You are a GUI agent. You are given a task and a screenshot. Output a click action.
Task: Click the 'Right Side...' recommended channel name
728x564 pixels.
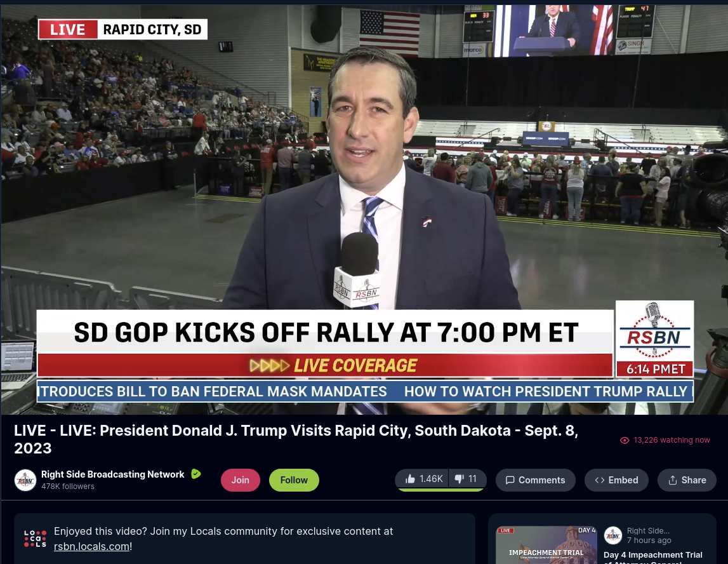tap(648, 530)
